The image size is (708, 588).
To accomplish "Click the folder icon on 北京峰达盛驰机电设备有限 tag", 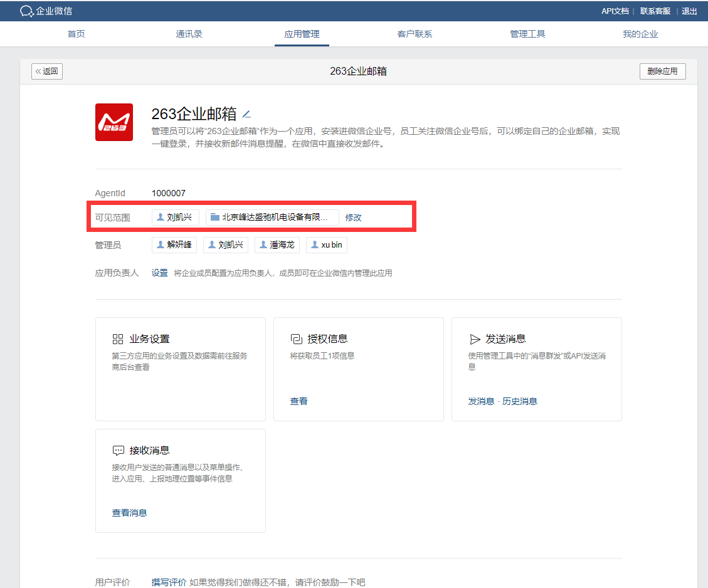I will [x=215, y=217].
